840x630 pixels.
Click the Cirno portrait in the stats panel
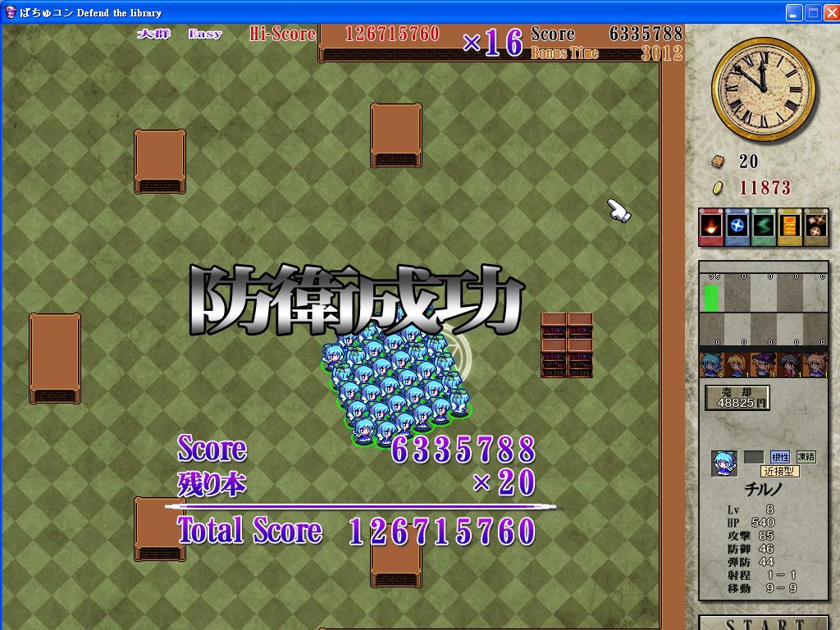coord(724,463)
